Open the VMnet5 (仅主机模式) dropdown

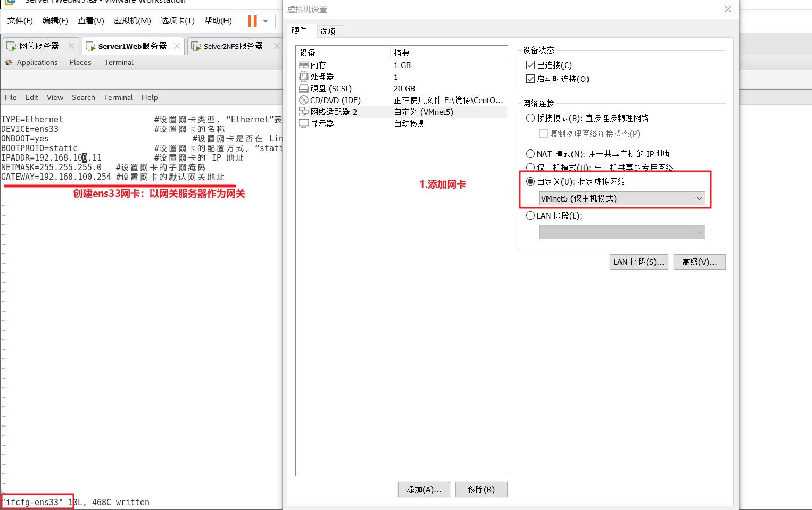pyautogui.click(x=622, y=198)
